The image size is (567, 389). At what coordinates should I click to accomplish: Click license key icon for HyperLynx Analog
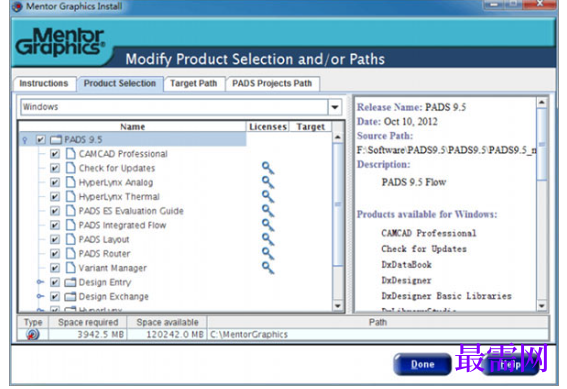click(268, 182)
